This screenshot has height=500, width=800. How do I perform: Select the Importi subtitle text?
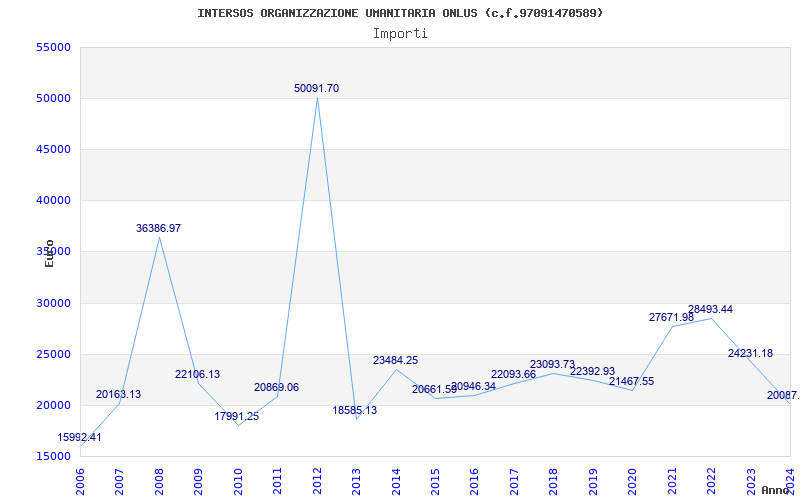tap(400, 33)
